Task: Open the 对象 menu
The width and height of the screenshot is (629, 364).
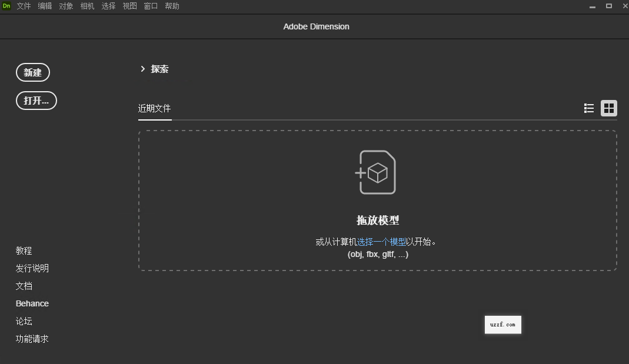Action: click(66, 6)
